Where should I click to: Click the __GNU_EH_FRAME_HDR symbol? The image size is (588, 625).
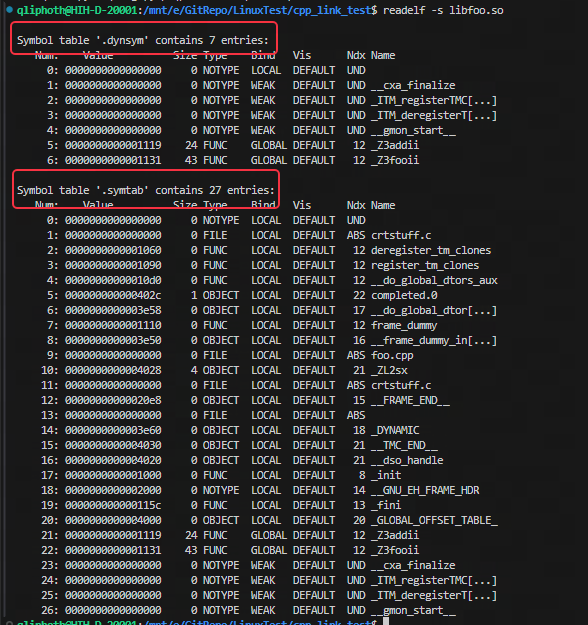tap(425, 491)
